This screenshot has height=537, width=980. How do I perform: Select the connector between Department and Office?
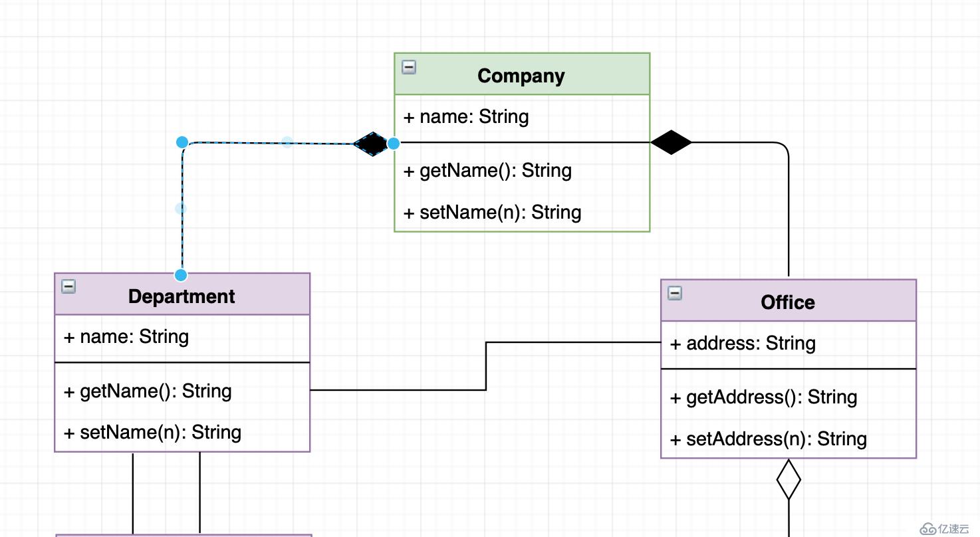click(486, 366)
